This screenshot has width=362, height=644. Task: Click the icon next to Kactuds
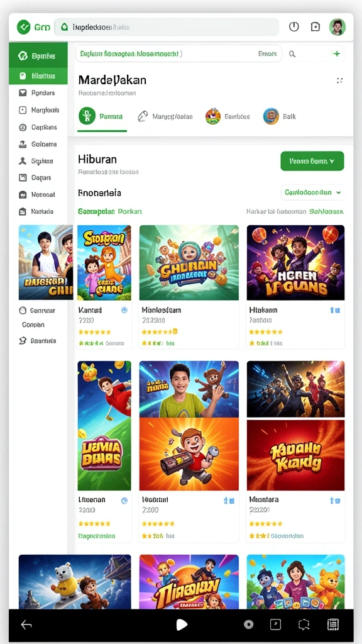click(23, 211)
